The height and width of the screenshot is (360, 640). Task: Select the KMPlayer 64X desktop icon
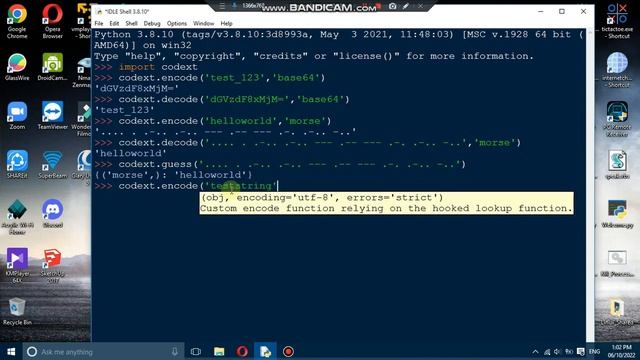click(x=17, y=265)
